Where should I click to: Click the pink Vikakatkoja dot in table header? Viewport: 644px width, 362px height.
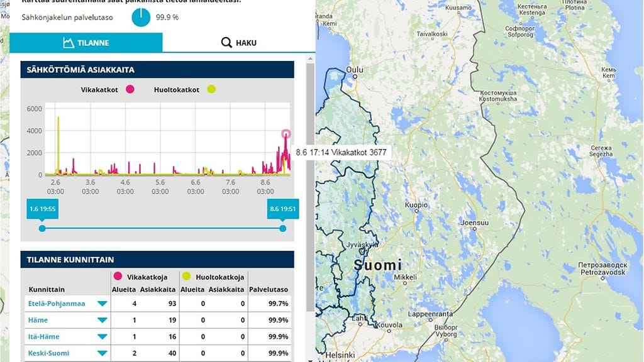click(117, 276)
